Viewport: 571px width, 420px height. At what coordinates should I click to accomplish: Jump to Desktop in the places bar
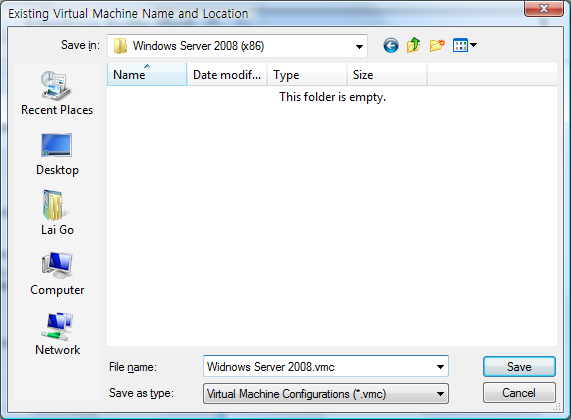(x=57, y=154)
